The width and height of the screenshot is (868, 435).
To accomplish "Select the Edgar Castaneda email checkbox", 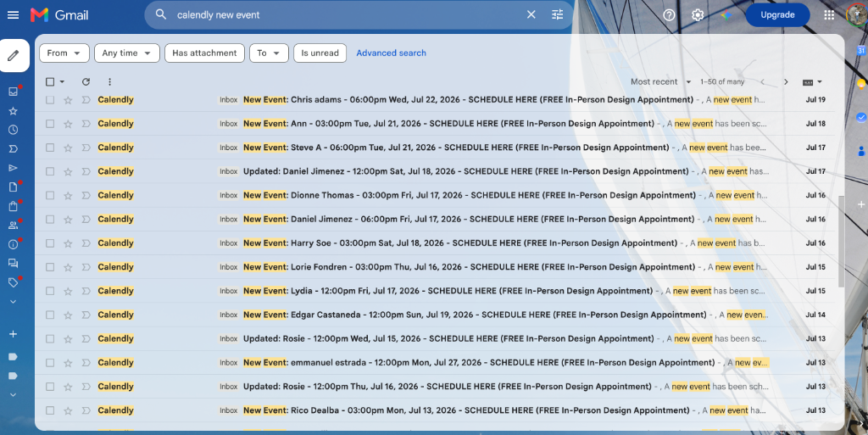I will pyautogui.click(x=50, y=315).
